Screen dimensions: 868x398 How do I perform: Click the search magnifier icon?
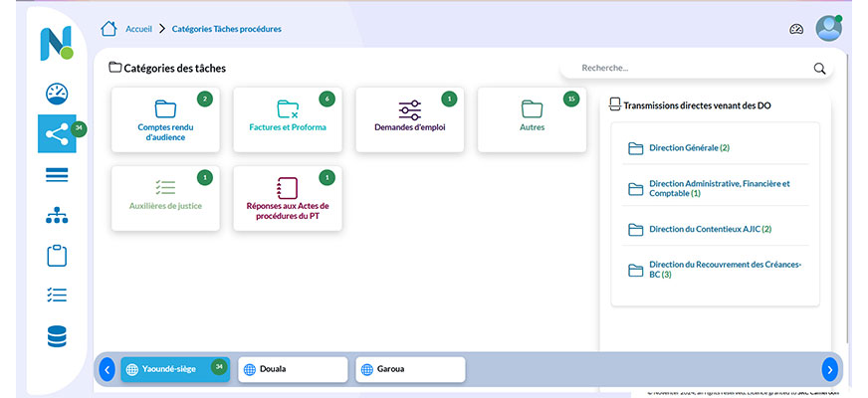click(x=819, y=69)
